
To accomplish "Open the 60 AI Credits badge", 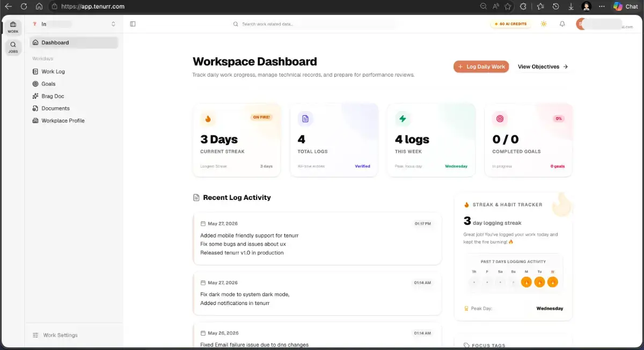I will (510, 24).
